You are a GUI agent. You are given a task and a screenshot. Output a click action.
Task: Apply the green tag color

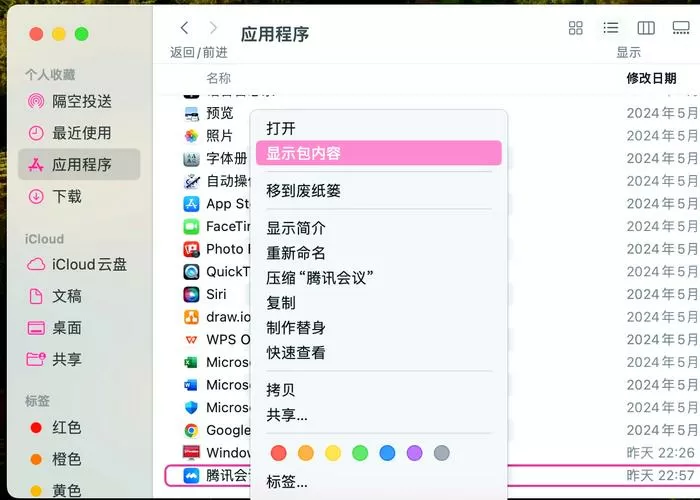click(x=360, y=453)
